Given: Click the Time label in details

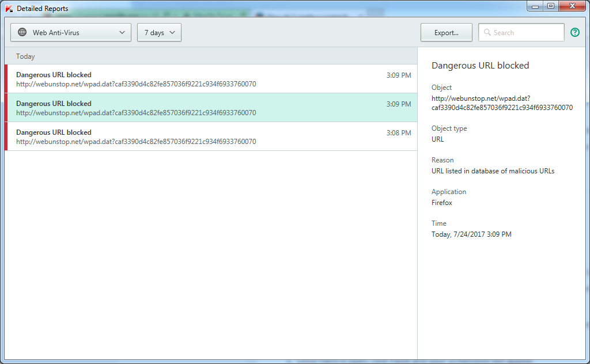Looking at the screenshot, I should (x=438, y=223).
